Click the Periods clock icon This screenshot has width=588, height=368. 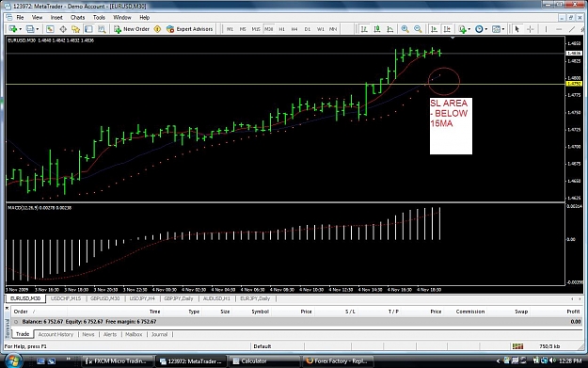point(479,29)
